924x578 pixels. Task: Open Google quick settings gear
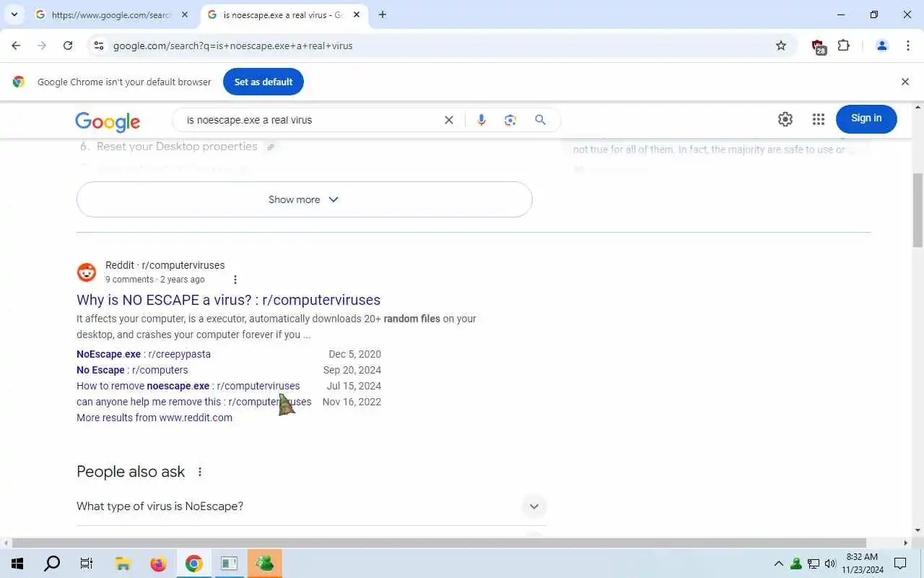785,119
